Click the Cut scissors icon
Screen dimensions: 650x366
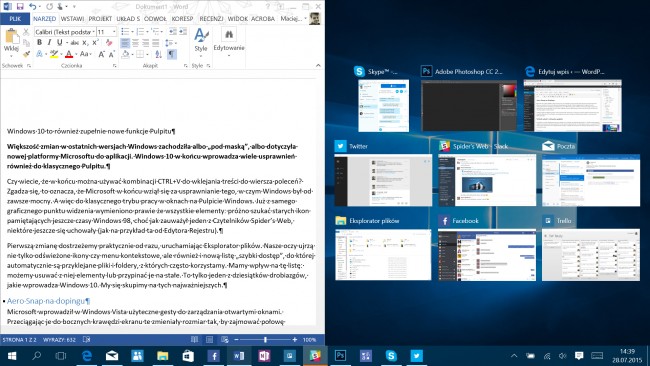pos(26,32)
